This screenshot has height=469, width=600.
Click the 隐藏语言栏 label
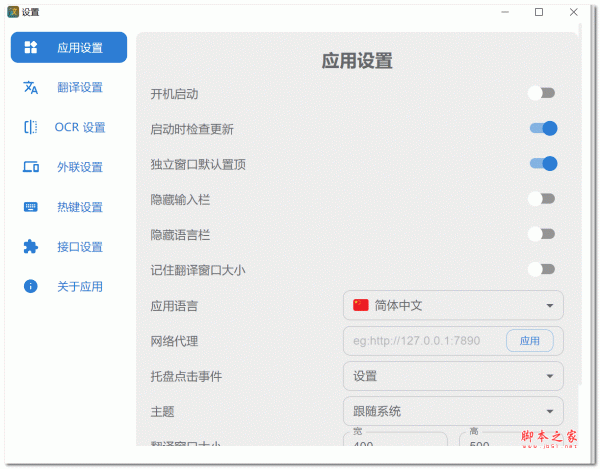pyautogui.click(x=180, y=235)
